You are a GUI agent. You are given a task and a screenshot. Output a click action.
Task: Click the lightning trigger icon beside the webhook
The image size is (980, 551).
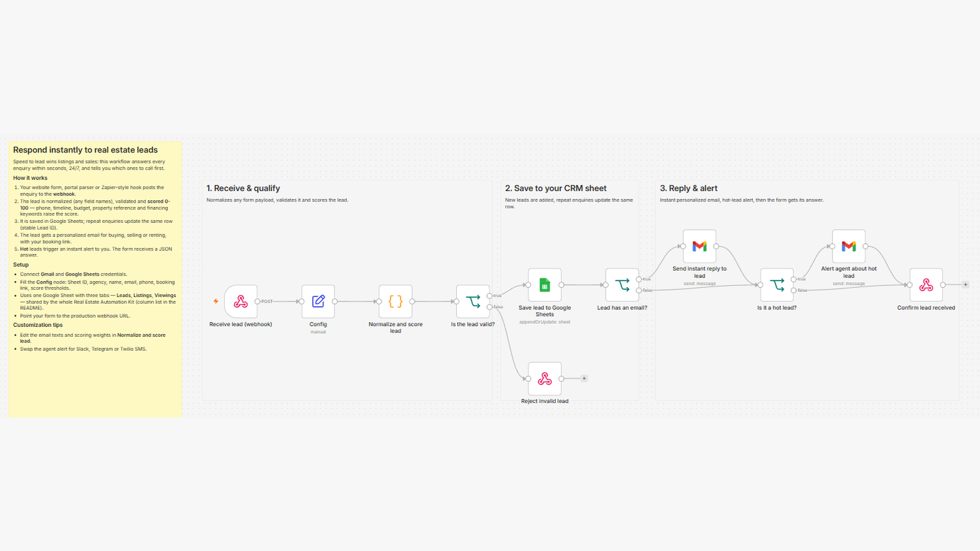(x=216, y=301)
